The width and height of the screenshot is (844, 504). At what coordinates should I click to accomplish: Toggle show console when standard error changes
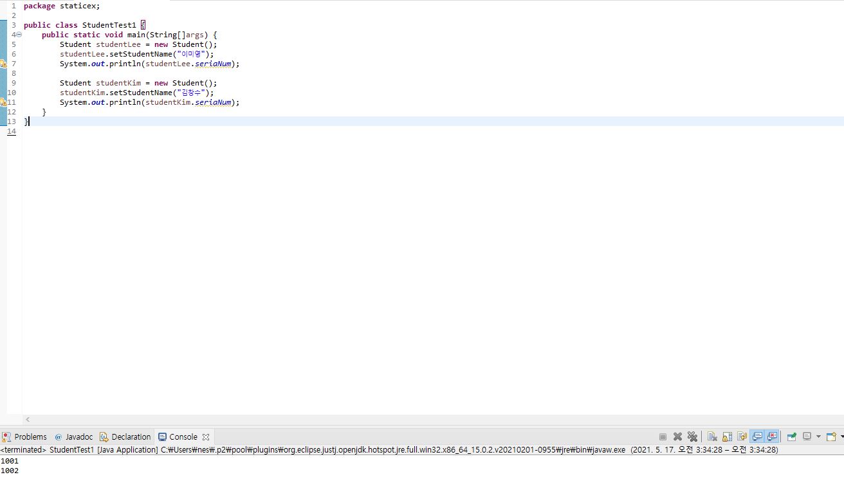[773, 437]
